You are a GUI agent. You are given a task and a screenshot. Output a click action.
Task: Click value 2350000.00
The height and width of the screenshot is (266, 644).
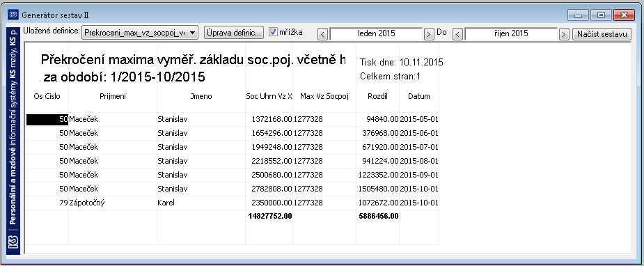(x=272, y=203)
